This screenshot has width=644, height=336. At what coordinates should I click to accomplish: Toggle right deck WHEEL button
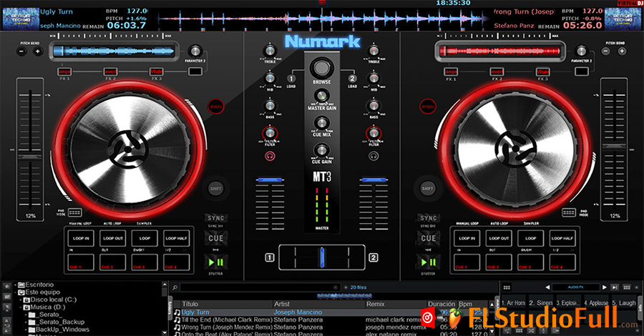pos(428,107)
